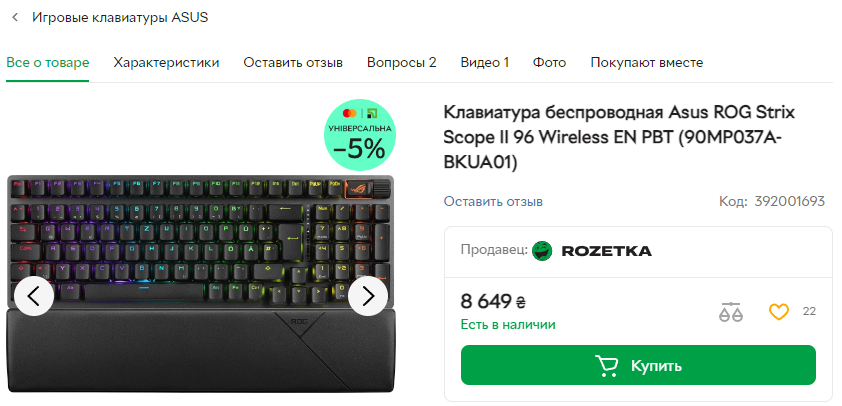Screen dimensions: 842x406
Task: Click the product code 392001693
Action: (789, 201)
